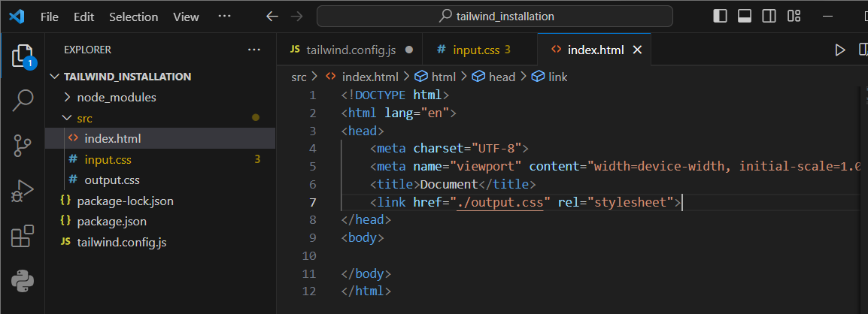868x314 pixels.
Task: Open the Run and Debug view
Action: (22, 192)
